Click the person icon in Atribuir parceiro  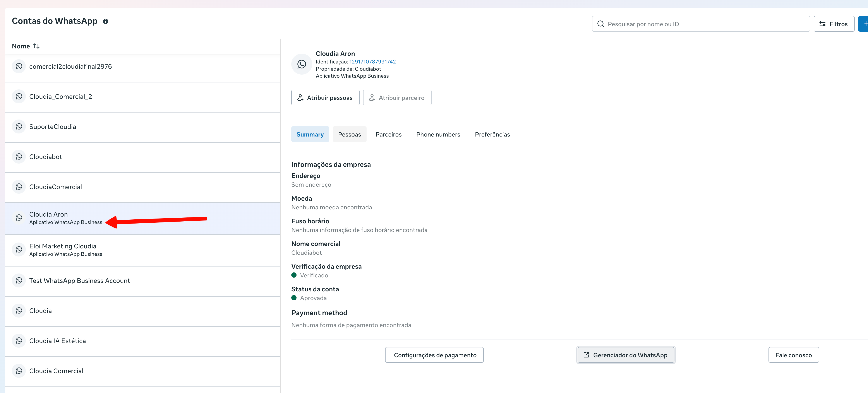pyautogui.click(x=372, y=98)
